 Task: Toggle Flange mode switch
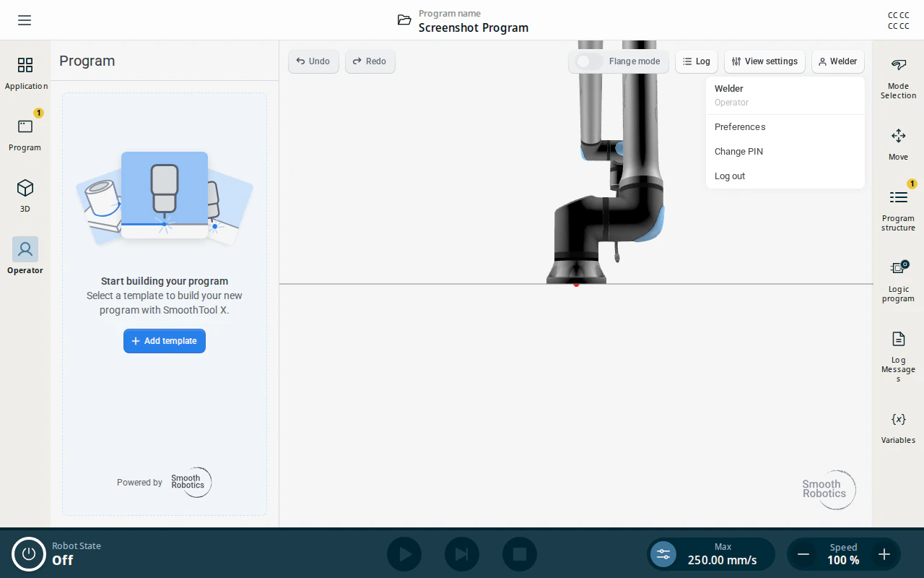tap(589, 61)
